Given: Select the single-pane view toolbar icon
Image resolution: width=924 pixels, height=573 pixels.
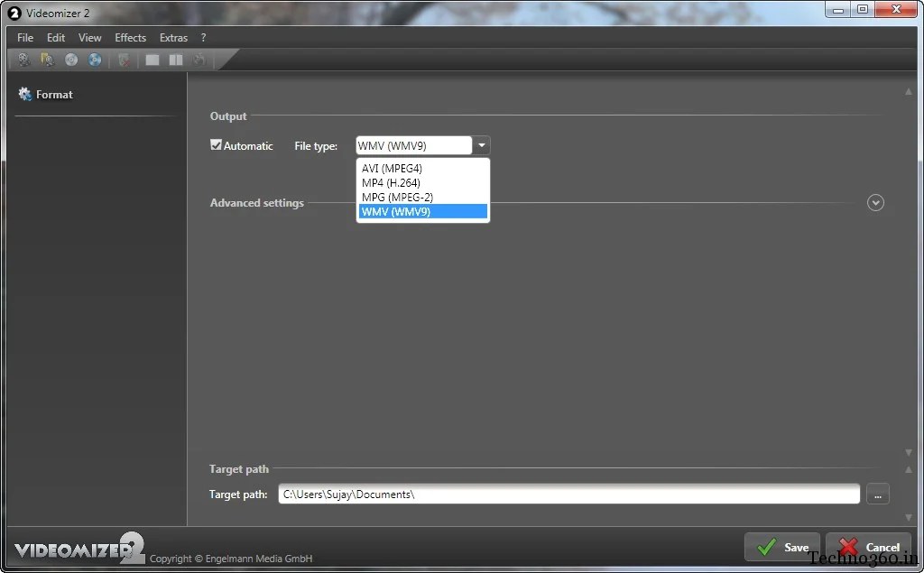Looking at the screenshot, I should tap(152, 60).
